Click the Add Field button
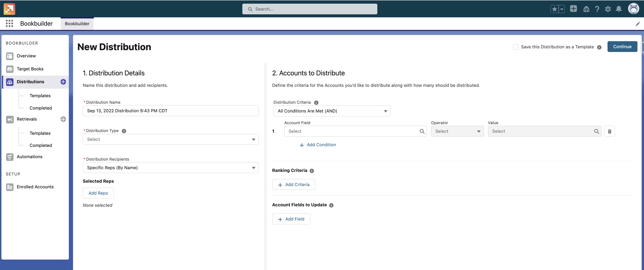 [291, 219]
